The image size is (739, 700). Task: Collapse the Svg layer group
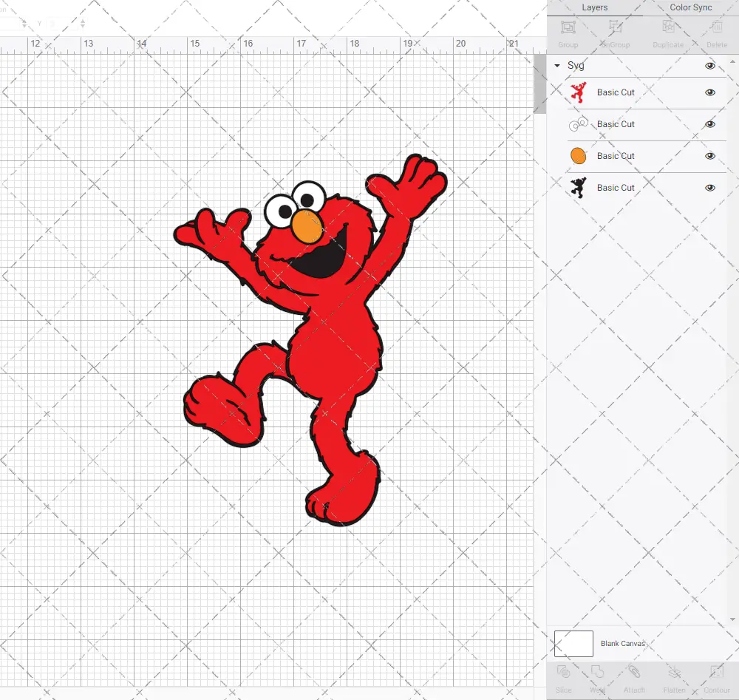[x=557, y=66]
